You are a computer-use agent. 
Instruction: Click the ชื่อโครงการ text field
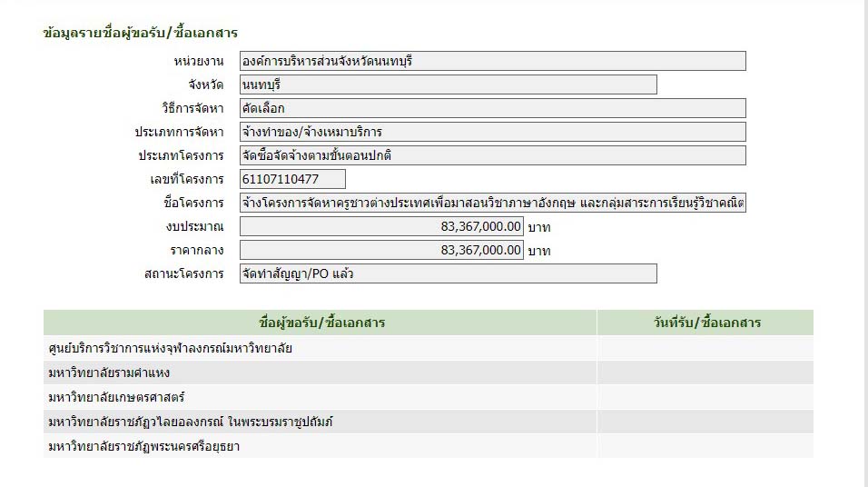point(492,202)
